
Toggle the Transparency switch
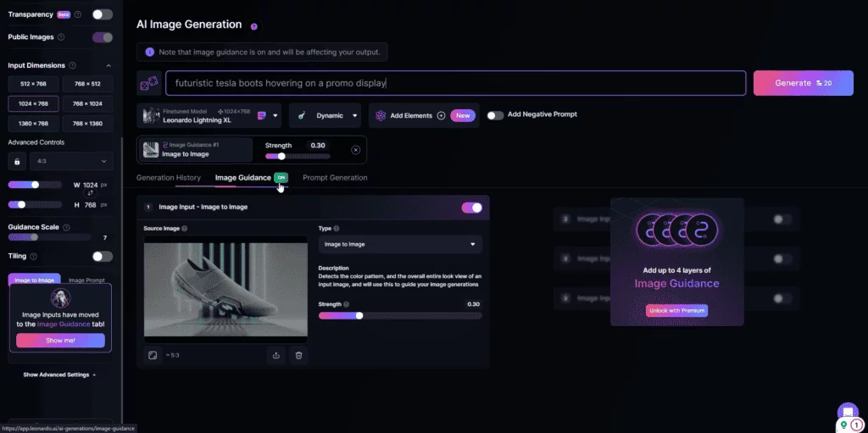[x=103, y=14]
